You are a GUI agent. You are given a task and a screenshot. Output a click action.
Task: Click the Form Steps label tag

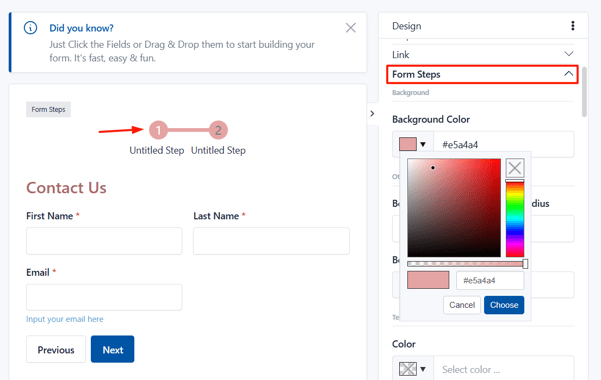(48, 110)
